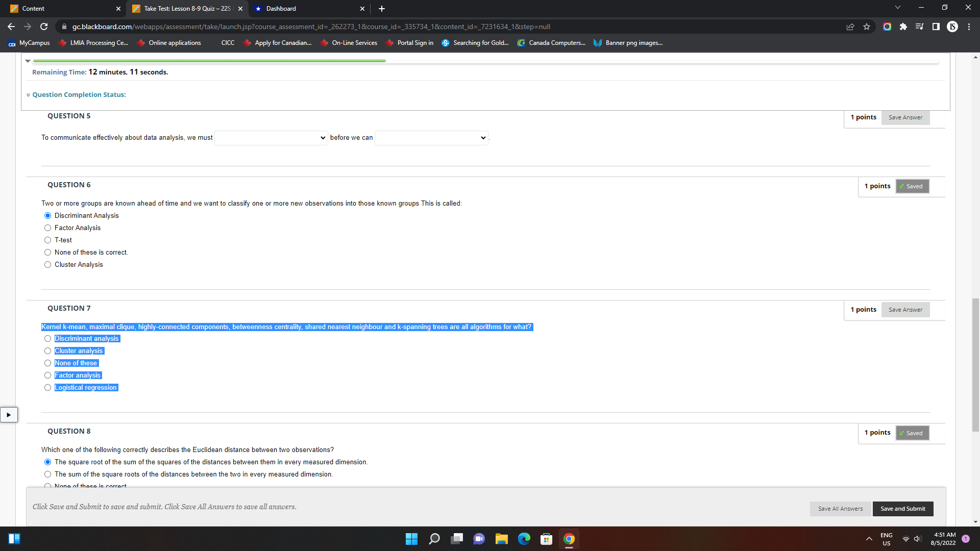Screen dimensions: 980x551
Task: Select the Cluster analysis option in Question 7
Action: 47,351
